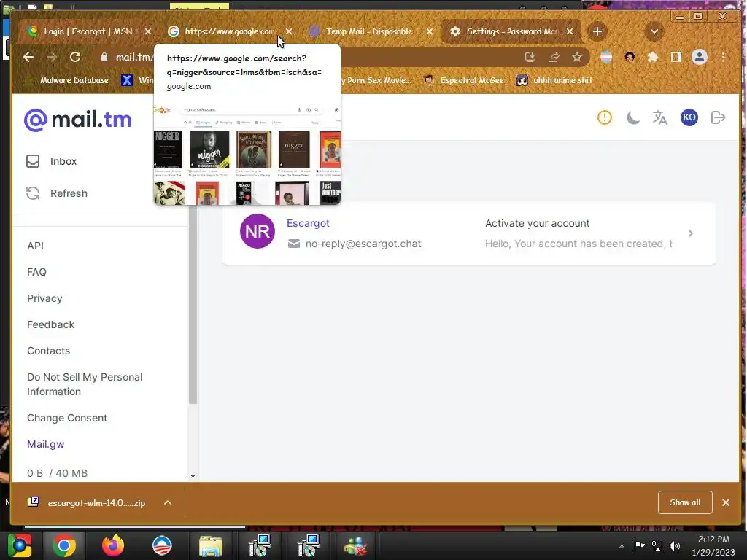Click the striped flag extension icon
Image resolution: width=747 pixels, height=560 pixels.
(606, 57)
